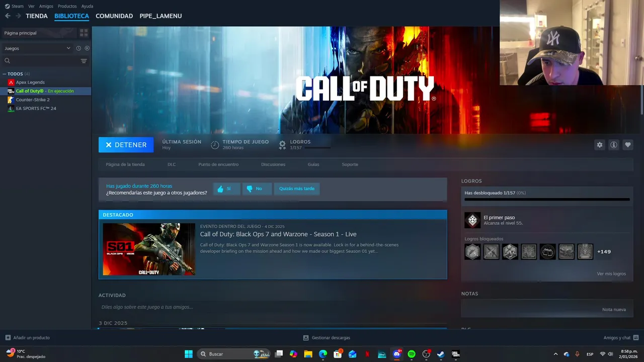The image size is (644, 362).
Task: Open Amigos y chat panel
Action: pyautogui.click(x=621, y=338)
